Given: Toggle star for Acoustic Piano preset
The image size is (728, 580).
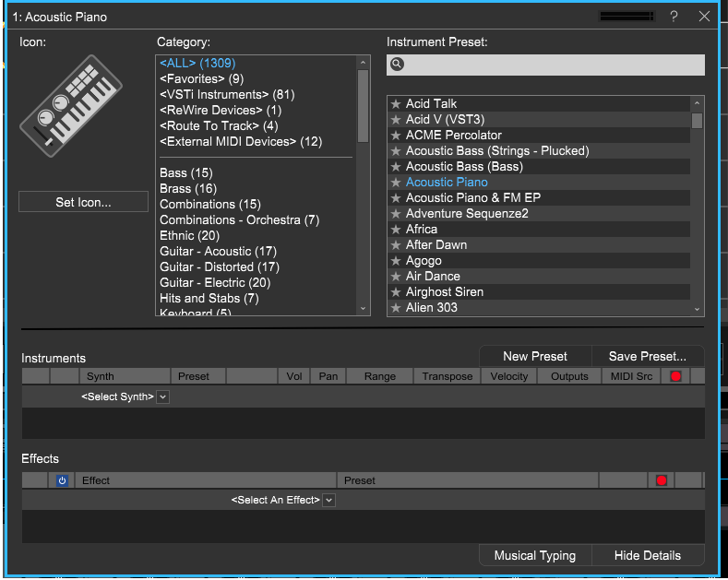Looking at the screenshot, I should coord(396,183).
